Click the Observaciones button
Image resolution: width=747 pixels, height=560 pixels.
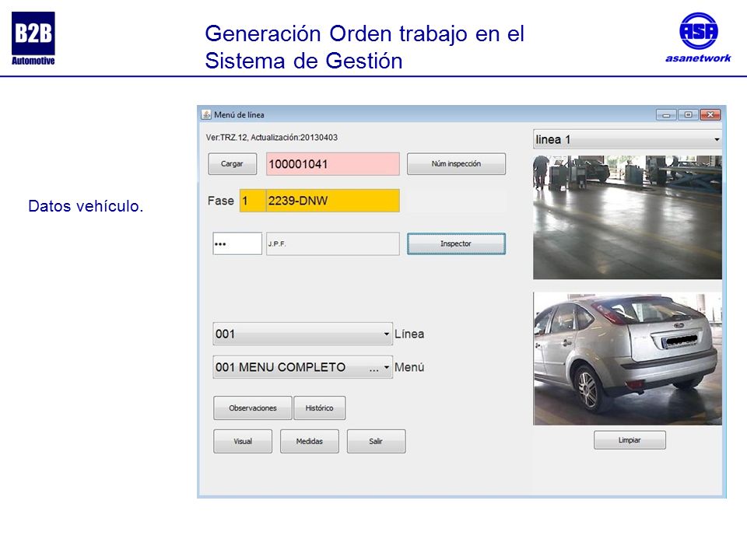pos(252,408)
